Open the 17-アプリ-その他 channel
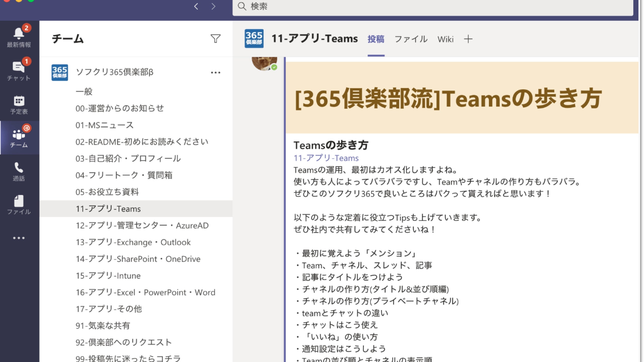The image size is (644, 362). 109,309
